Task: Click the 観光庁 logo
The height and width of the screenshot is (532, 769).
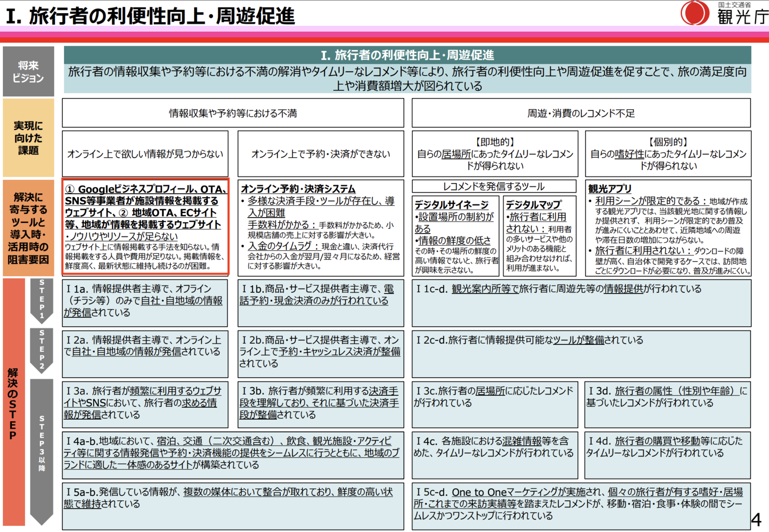Action: tap(724, 13)
